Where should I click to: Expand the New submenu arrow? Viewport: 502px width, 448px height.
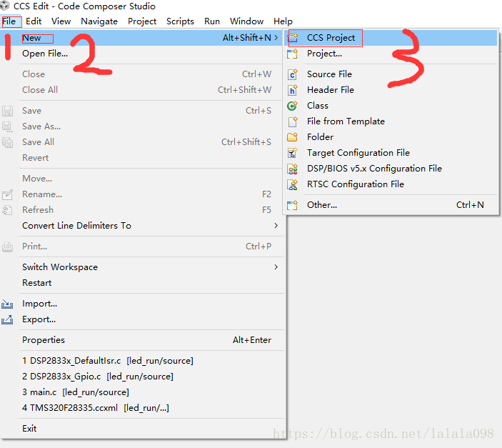(x=276, y=38)
